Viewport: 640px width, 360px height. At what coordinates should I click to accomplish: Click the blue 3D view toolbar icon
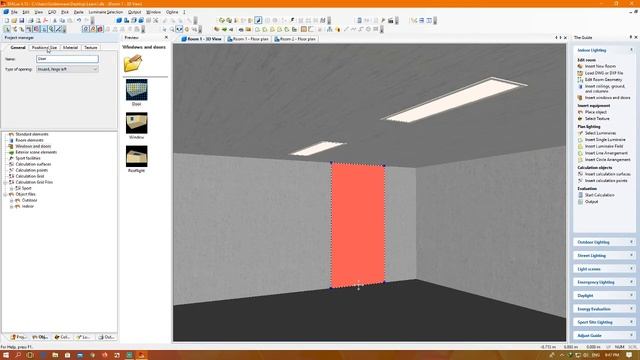click(x=119, y=20)
